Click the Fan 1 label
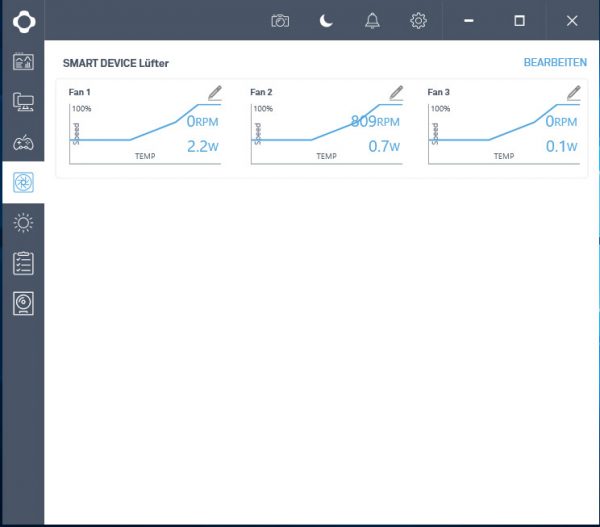This screenshot has width=600, height=527. 79,92
